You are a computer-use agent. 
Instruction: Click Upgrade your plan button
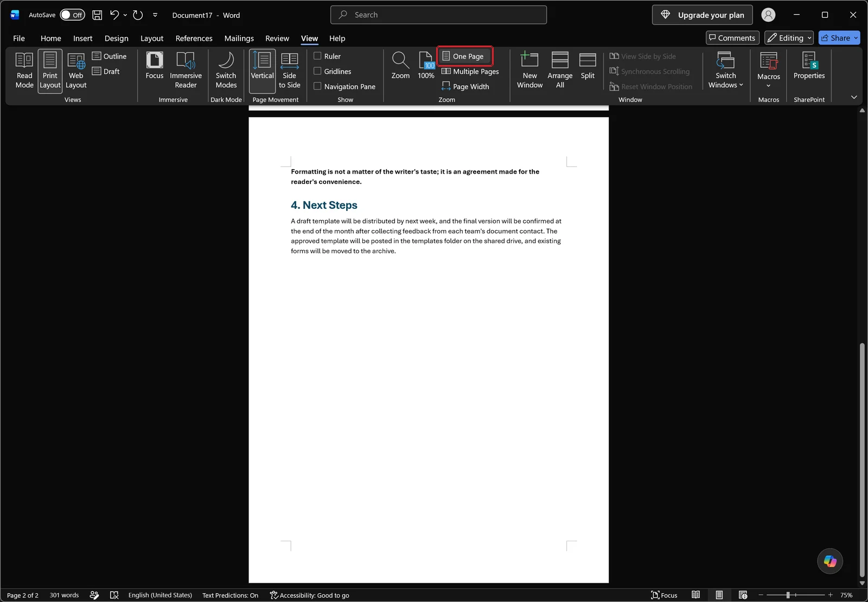click(703, 15)
